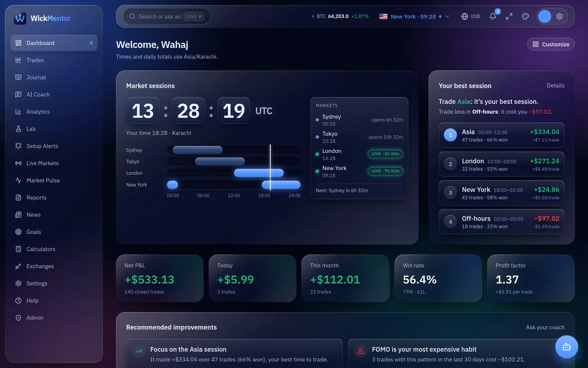Open the theme palette icon

click(526, 17)
